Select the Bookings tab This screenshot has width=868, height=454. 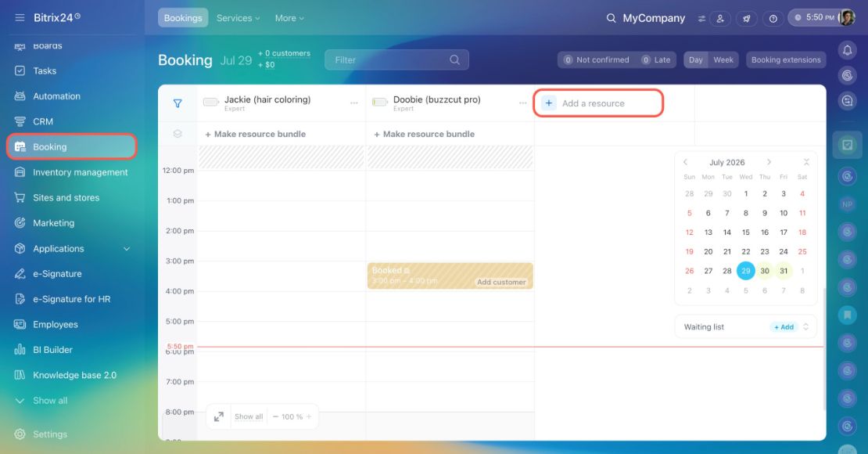pos(183,18)
